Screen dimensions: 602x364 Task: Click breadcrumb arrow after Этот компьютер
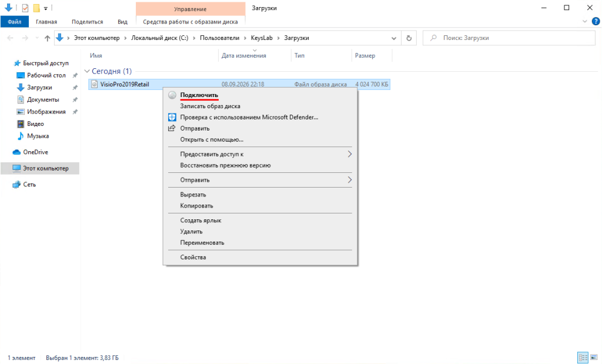pyautogui.click(x=126, y=38)
